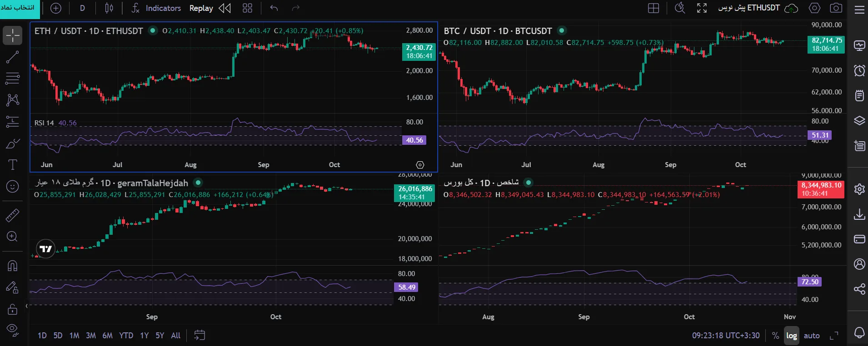This screenshot has width=868, height=346.
Task: Open the indicator templates grid dropdown
Action: pyautogui.click(x=247, y=8)
